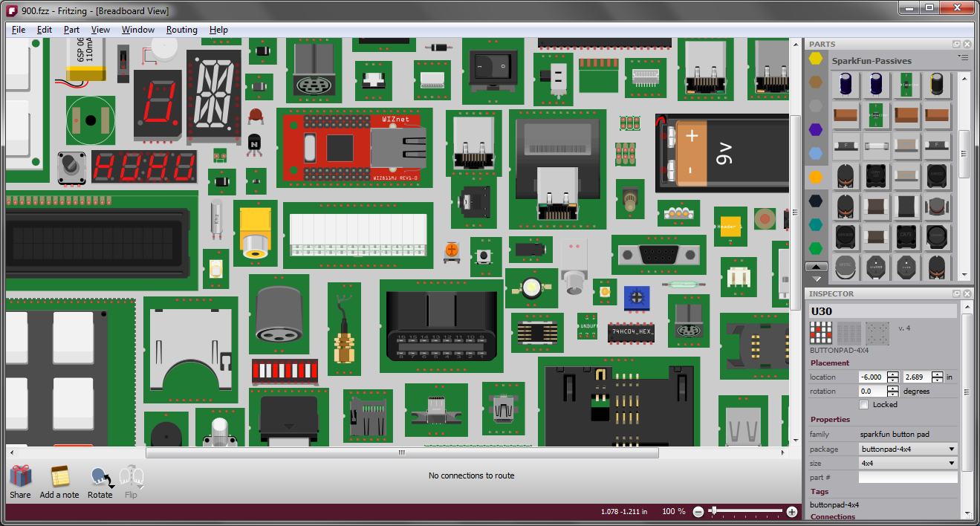980x526 pixels.
Task: Click the U30 part title field
Action: click(882, 311)
